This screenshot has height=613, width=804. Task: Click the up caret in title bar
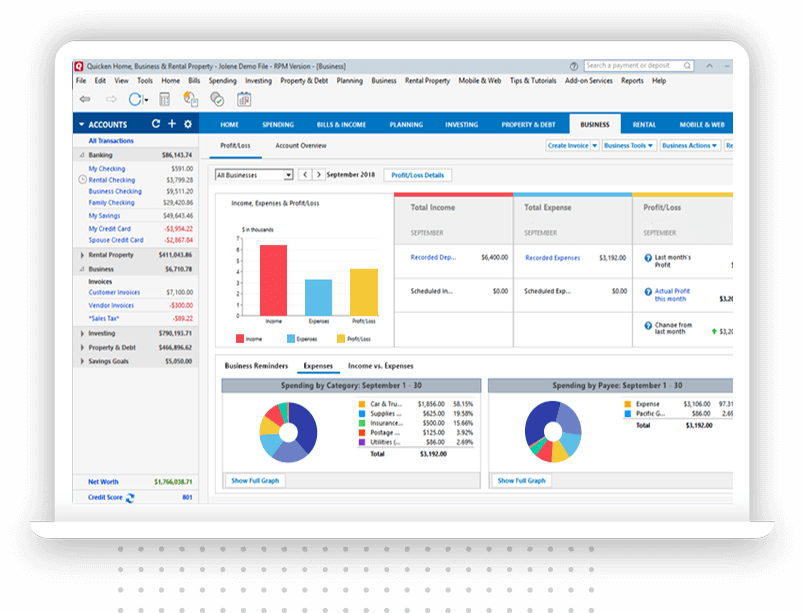tap(710, 66)
